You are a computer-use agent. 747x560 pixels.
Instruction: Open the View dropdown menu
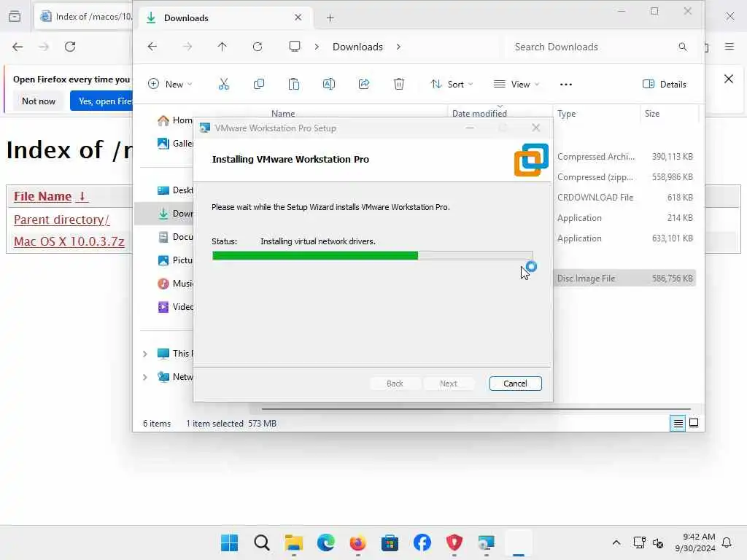[517, 85]
